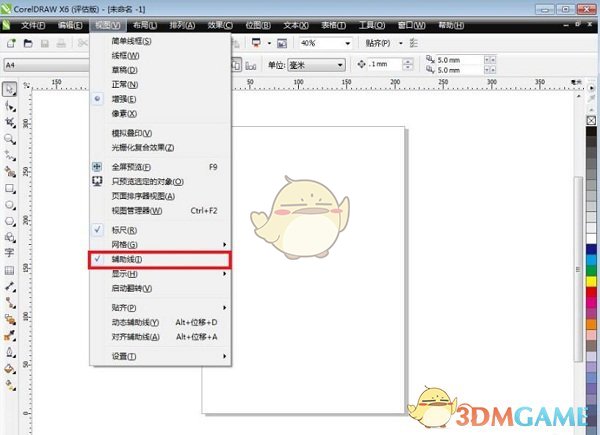Screen dimensions: 600x435
Task: Open the 贴齐(P) toolbar dropdown
Action: pos(401,43)
